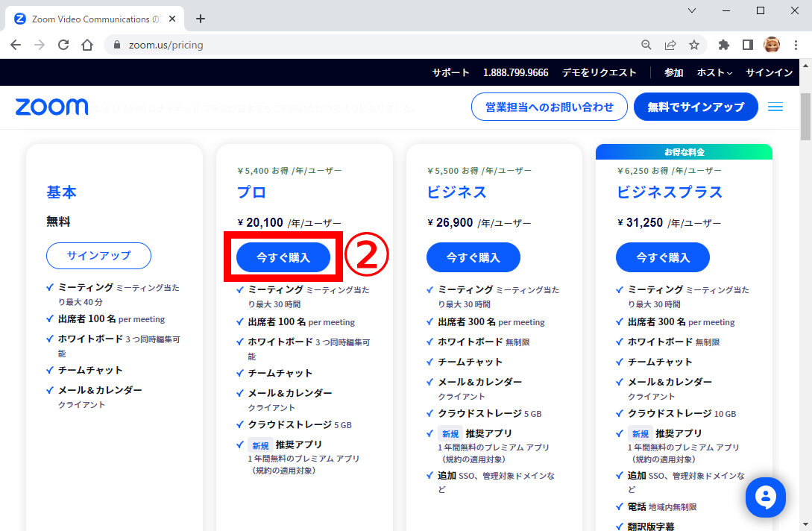The height and width of the screenshot is (531, 812).
Task: Open the extensions puzzle icon
Action: point(723,45)
